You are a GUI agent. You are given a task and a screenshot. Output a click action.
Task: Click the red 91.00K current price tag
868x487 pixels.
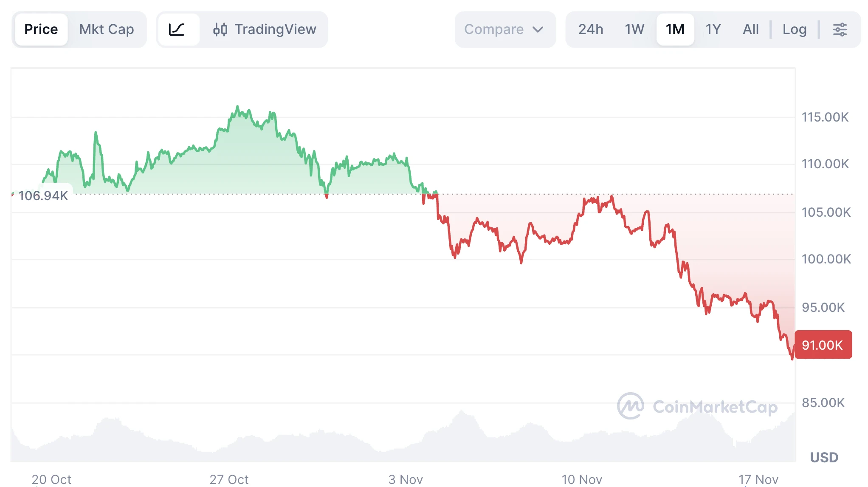823,345
